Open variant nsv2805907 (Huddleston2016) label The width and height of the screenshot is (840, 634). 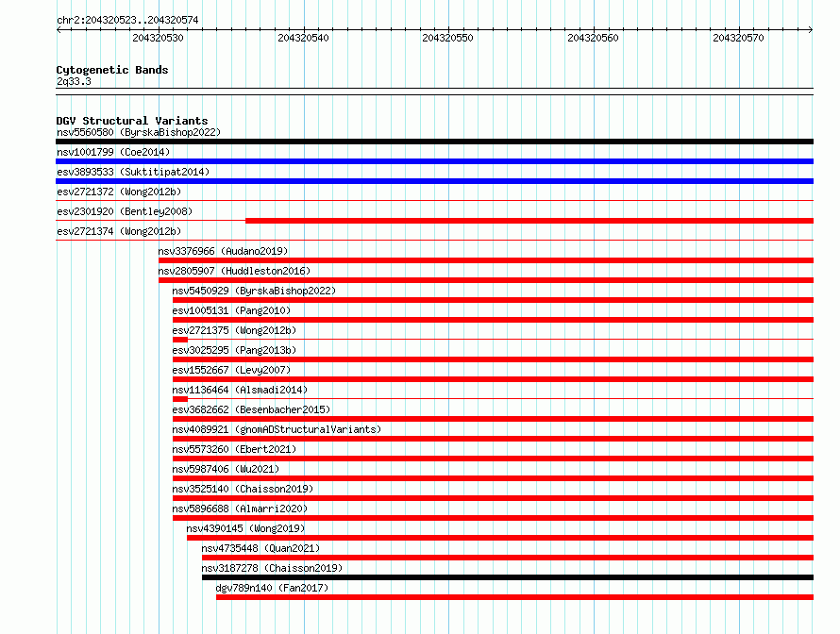coord(234,271)
